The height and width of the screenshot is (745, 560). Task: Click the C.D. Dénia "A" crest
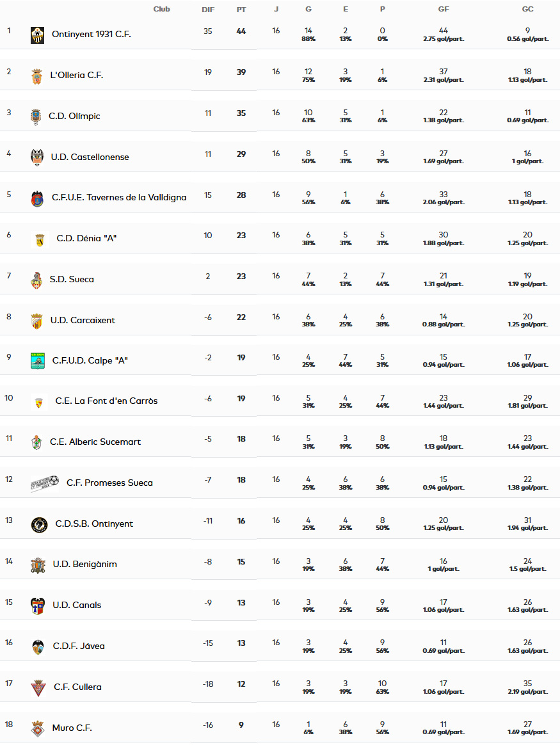[39, 239]
